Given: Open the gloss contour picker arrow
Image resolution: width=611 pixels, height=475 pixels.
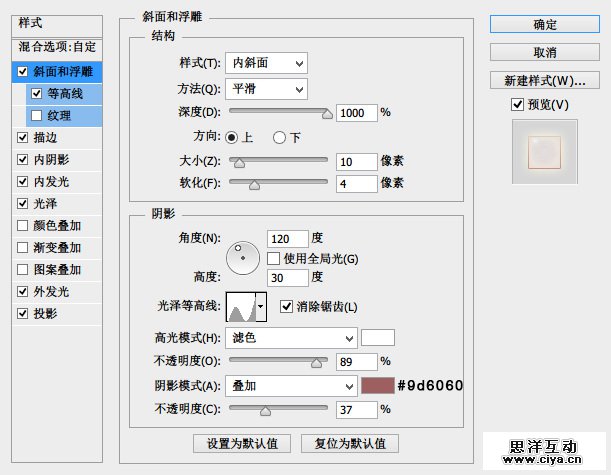Looking at the screenshot, I should 262,306.
